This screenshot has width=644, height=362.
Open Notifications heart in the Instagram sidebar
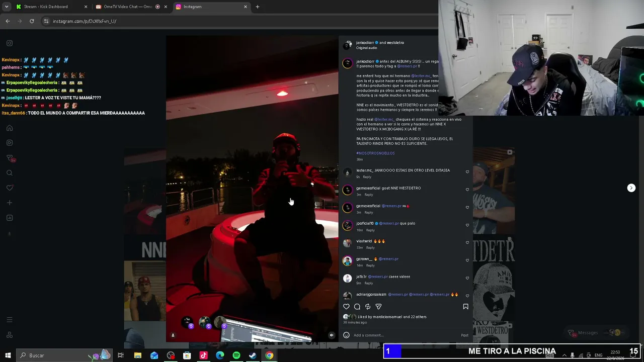click(x=10, y=188)
